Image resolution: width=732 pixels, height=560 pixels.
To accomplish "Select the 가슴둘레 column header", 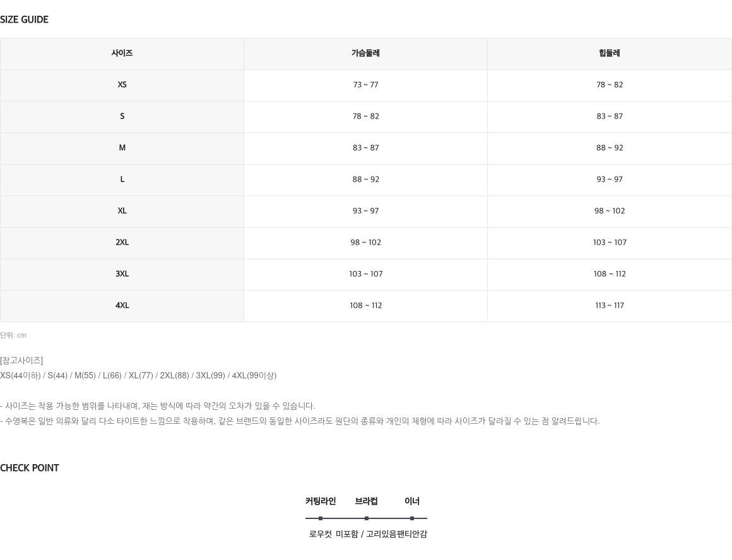I will [365, 53].
